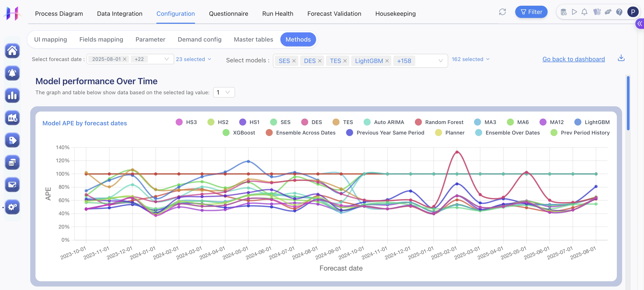Expand the 23 selected dates list
This screenshot has width=644, height=290.
(193, 59)
